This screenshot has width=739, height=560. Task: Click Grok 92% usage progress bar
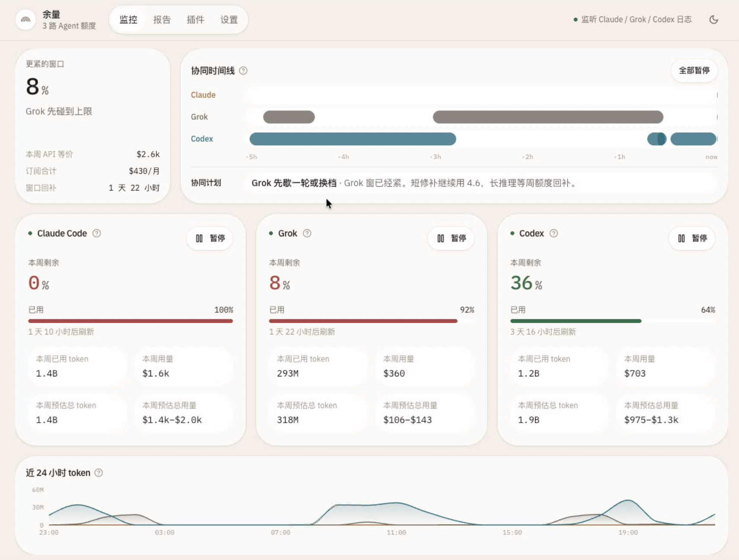[372, 321]
